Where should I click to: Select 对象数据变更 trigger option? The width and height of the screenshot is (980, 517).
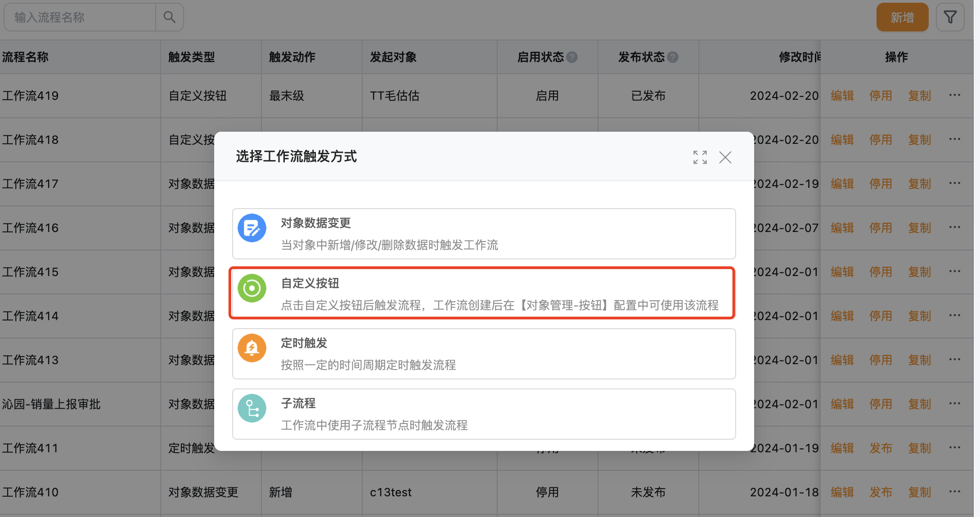coord(484,234)
